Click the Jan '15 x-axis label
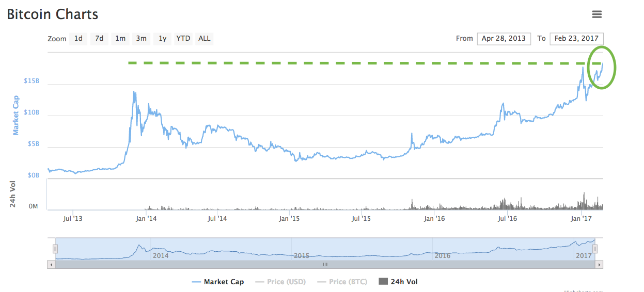644x292 pixels. click(289, 219)
